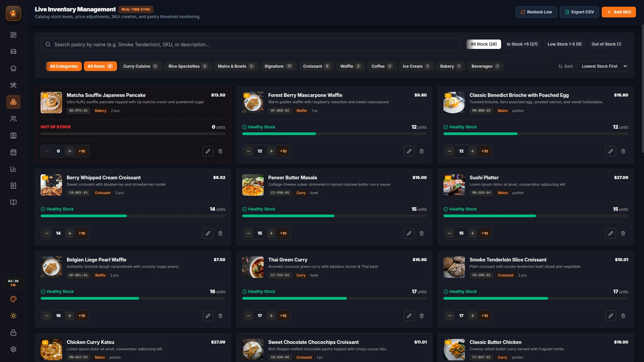
Task: Filter by Rice Specialties category
Action: (188, 66)
